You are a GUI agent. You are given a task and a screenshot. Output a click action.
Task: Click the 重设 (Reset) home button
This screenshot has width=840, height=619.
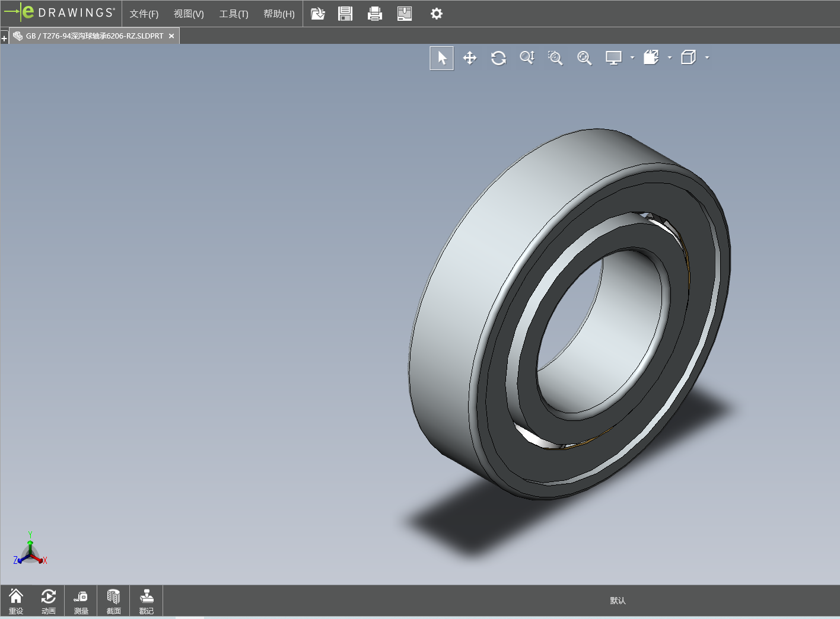(x=16, y=601)
